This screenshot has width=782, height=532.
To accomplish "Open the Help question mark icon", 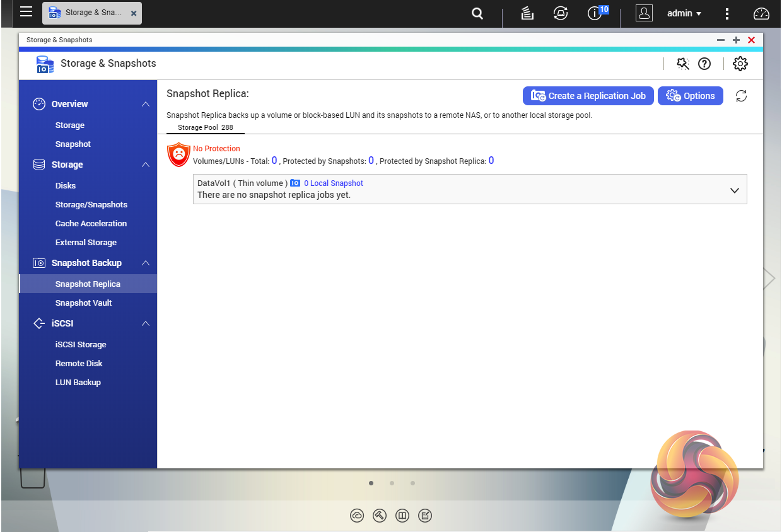I will pyautogui.click(x=704, y=64).
